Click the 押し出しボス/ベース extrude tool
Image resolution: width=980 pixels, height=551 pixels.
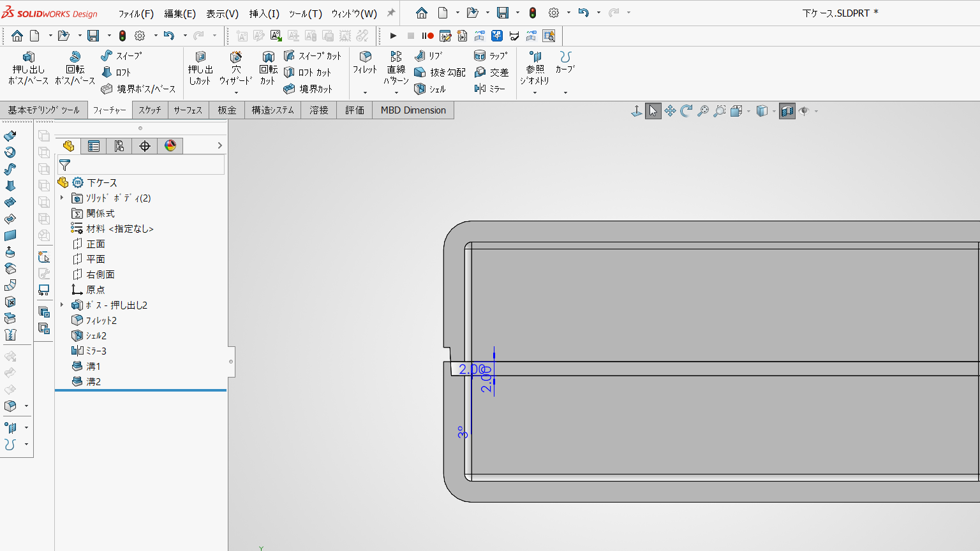[x=28, y=68]
